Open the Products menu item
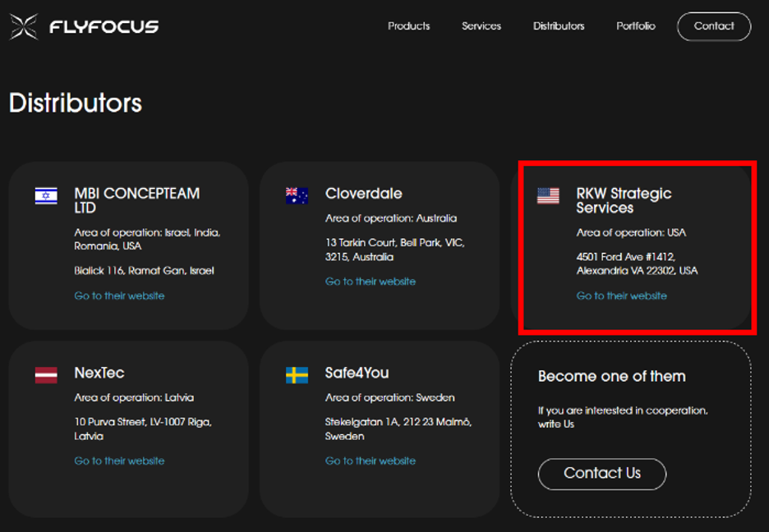Image resolution: width=769 pixels, height=532 pixels. click(x=408, y=26)
